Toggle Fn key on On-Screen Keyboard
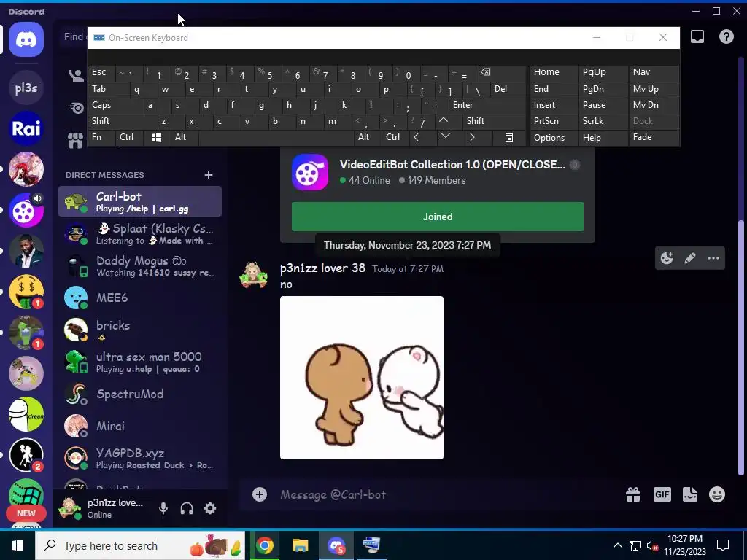747x560 pixels. coord(101,137)
